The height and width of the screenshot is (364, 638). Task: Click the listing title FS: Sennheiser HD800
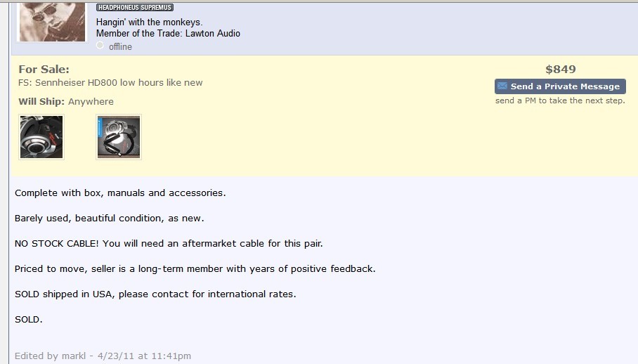coord(110,82)
